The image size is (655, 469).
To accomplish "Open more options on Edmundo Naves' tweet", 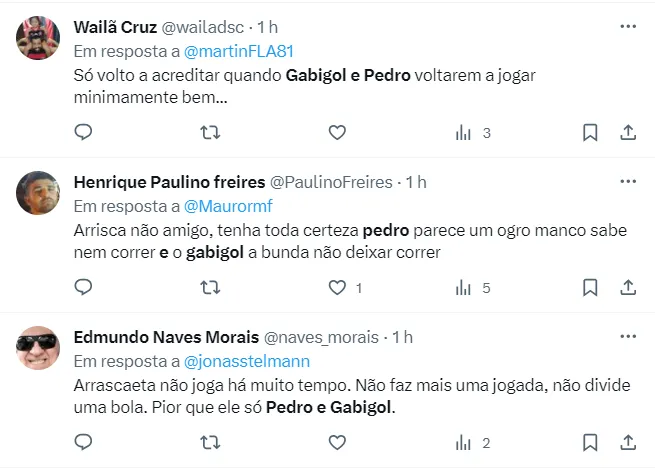I will [628, 337].
